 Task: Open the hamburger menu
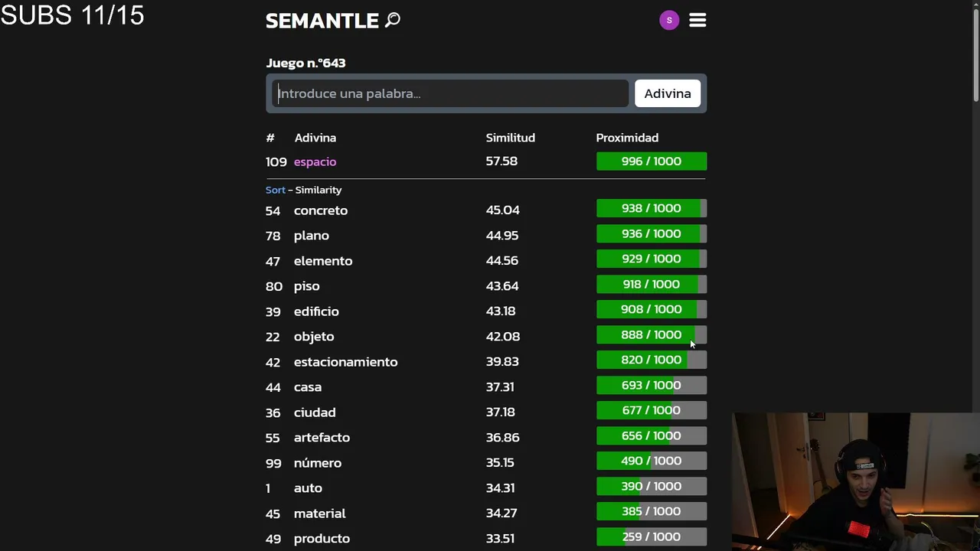click(697, 21)
